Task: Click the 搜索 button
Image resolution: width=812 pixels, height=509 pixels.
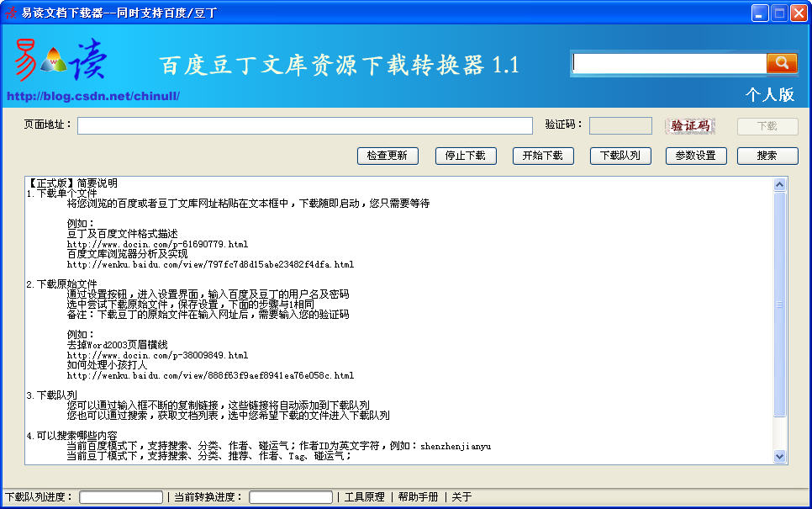Action: (767, 156)
